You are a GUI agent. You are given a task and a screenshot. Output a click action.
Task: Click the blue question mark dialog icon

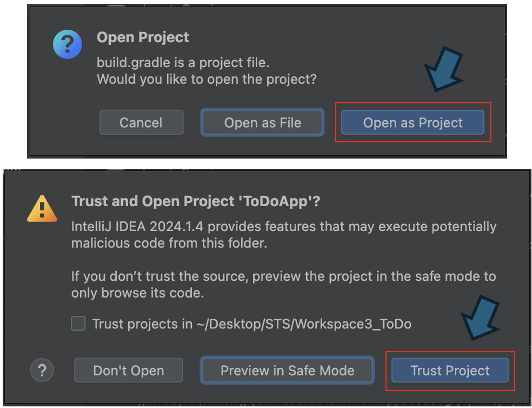click(x=68, y=44)
